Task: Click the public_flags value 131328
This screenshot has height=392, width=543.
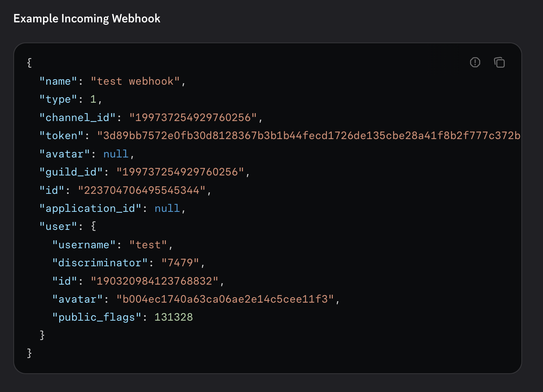Action: [174, 317]
